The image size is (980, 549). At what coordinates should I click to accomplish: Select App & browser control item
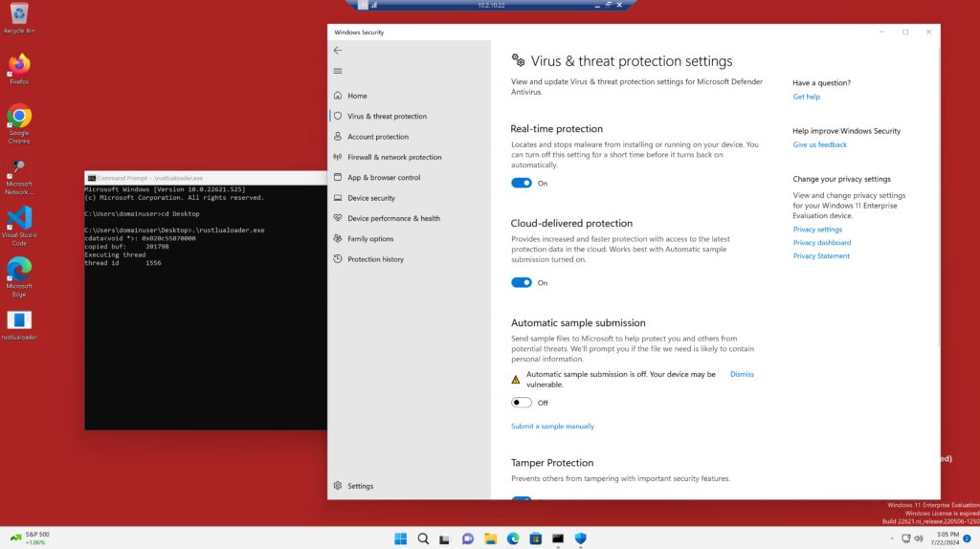click(384, 177)
